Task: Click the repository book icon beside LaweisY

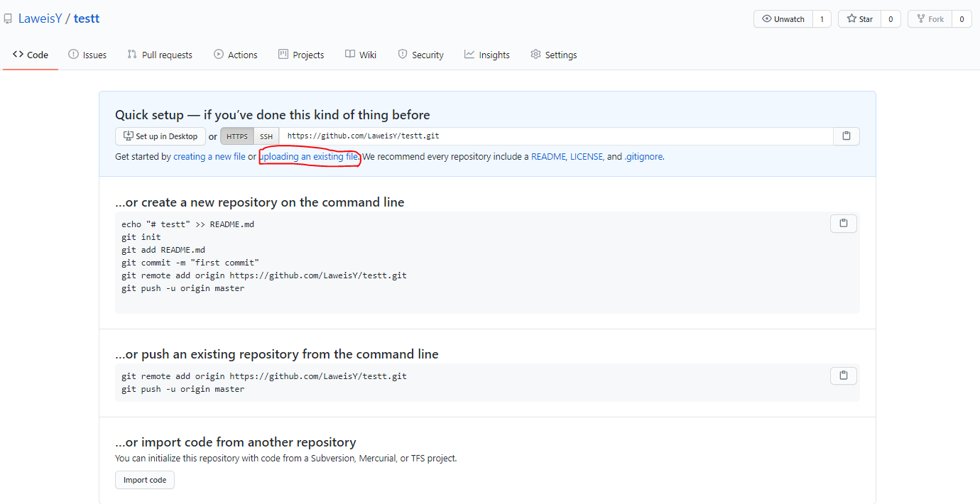Action: 8,19
